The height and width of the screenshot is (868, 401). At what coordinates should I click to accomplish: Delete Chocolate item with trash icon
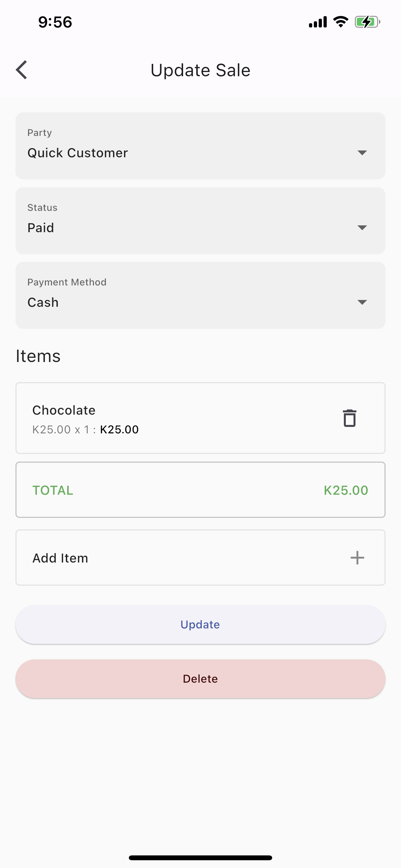tap(349, 418)
